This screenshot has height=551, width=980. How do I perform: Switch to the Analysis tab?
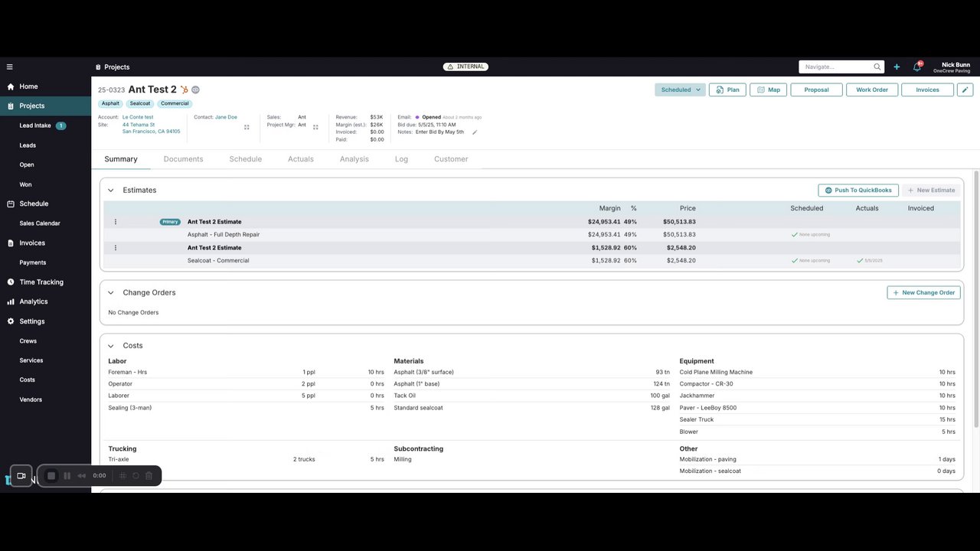[354, 159]
